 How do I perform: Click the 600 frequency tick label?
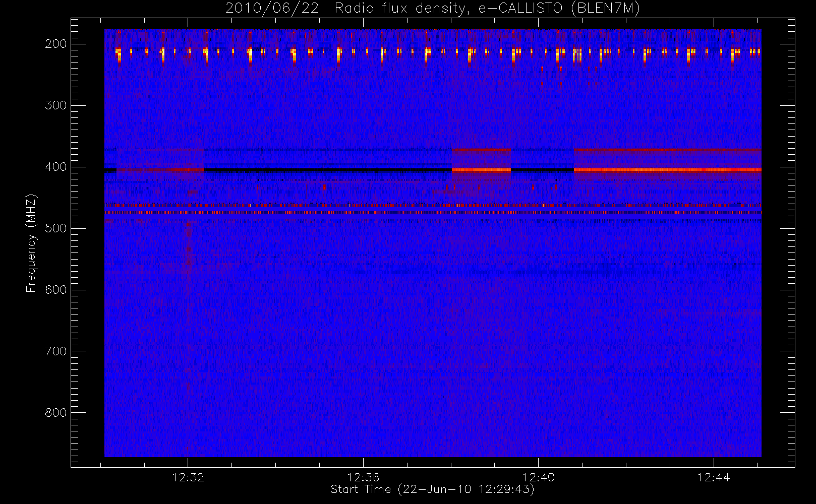pos(56,290)
